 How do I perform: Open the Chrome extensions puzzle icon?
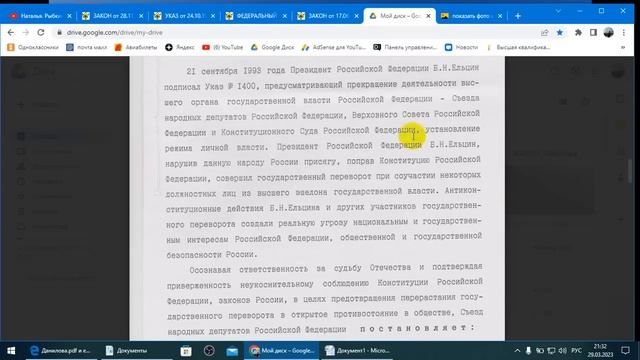coord(578,33)
